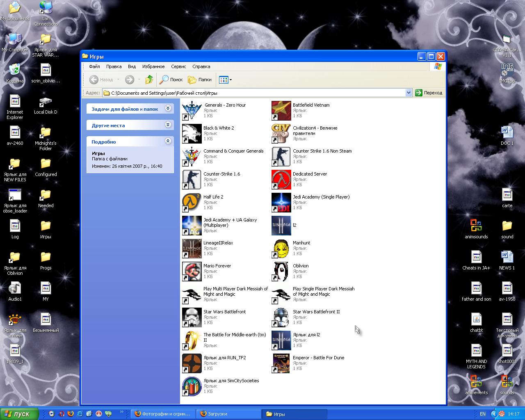This screenshot has width=525, height=420.
Task: Open the пуск Start menu
Action: [19, 414]
